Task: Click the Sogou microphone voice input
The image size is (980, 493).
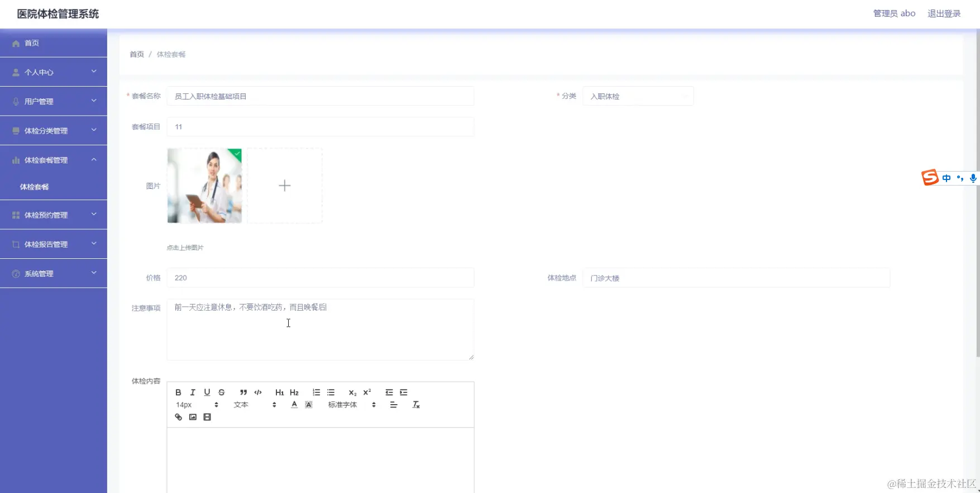Action: click(x=973, y=178)
